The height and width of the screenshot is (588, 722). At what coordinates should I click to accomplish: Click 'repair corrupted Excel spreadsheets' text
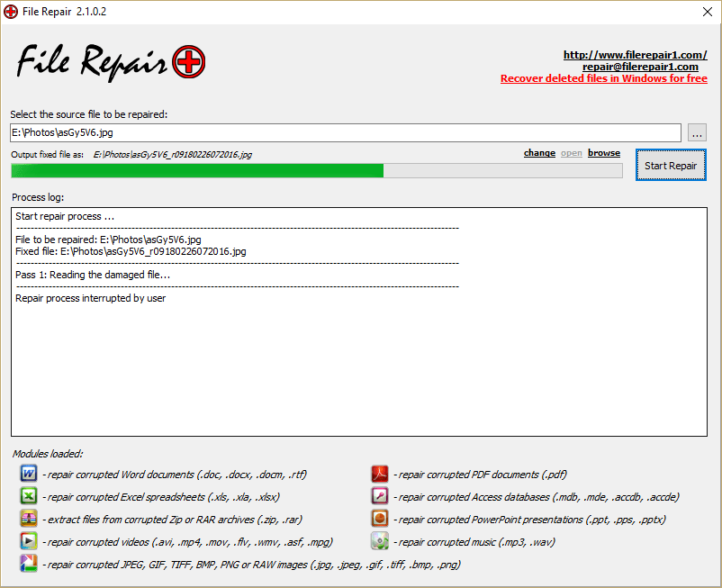coord(161,497)
